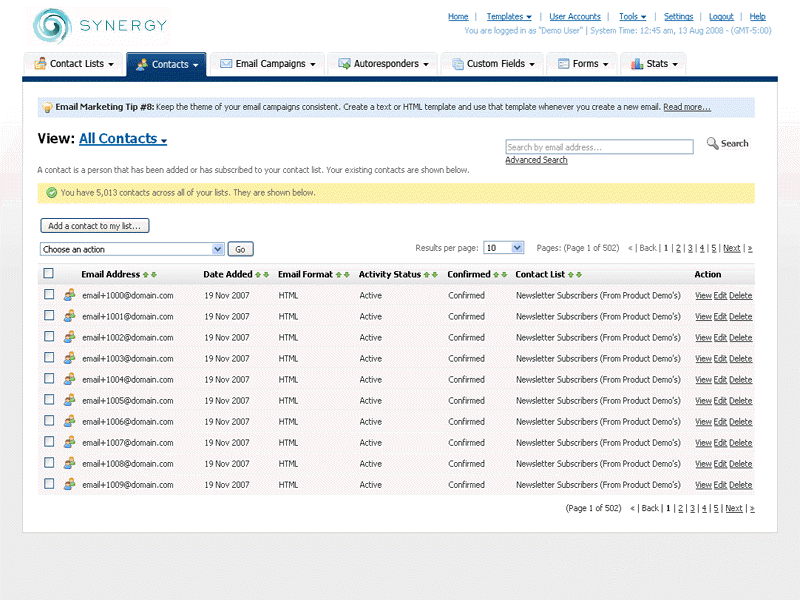
Task: Click the lightbulb tip icon
Action: tap(47, 108)
